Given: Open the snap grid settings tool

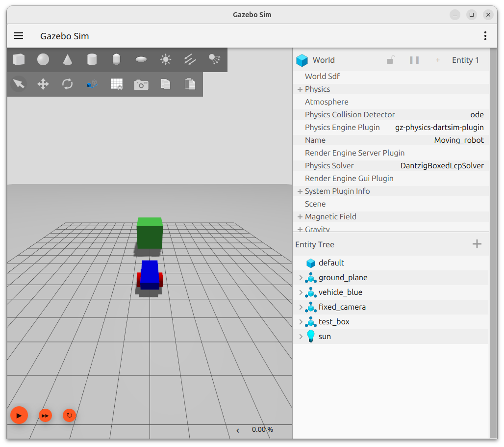Looking at the screenshot, I should coord(117,84).
